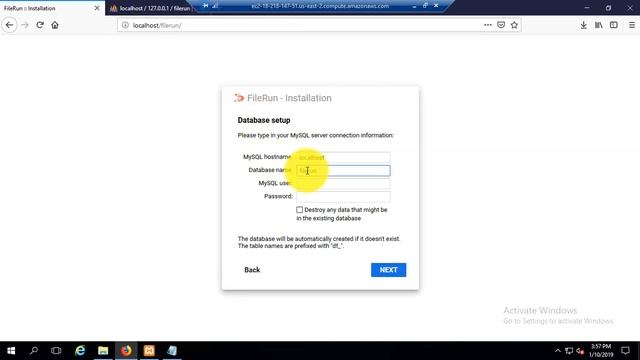
Task: Open Task View on the taskbar
Action: [56, 351]
